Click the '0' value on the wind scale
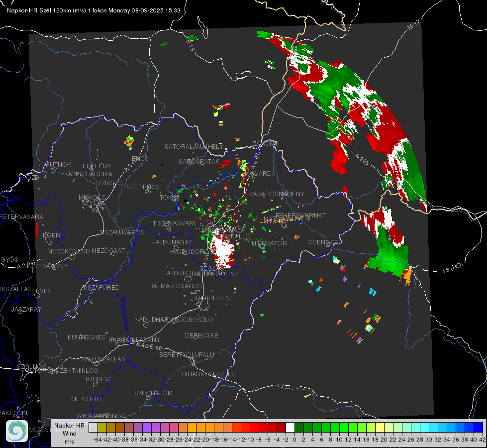 294,440
